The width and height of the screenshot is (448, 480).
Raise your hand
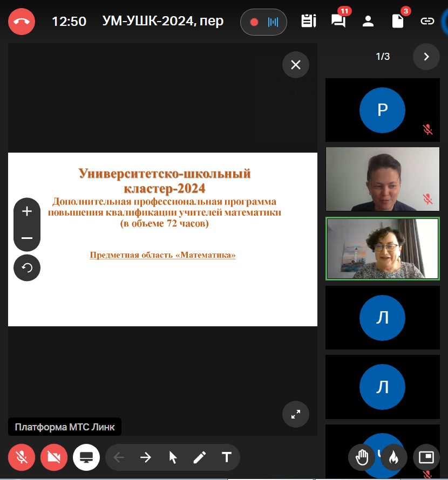click(362, 457)
